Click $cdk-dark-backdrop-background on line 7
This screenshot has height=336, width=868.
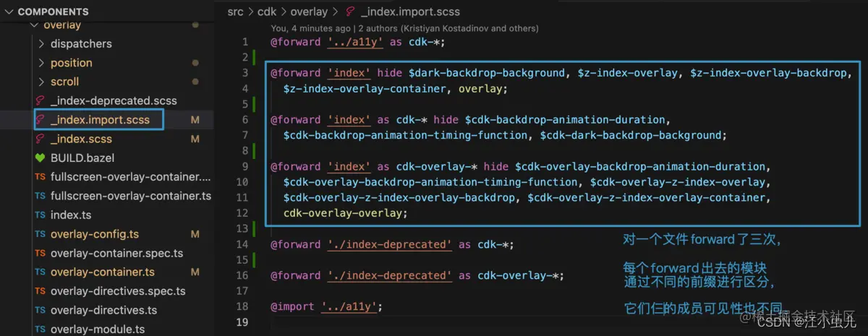(630, 135)
